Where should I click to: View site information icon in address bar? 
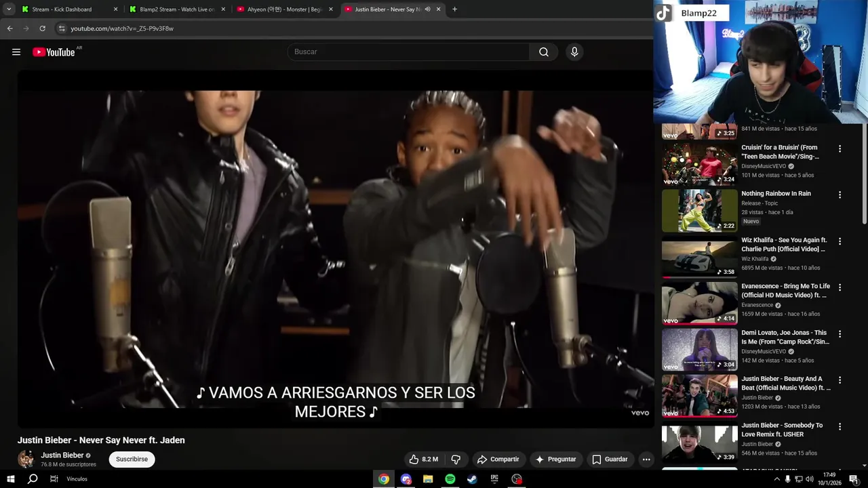click(x=62, y=28)
